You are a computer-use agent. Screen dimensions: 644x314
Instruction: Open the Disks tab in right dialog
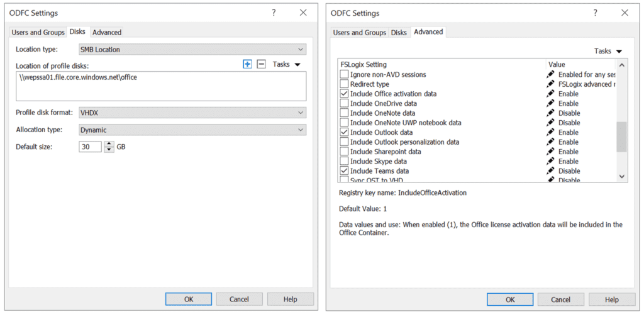[399, 32]
